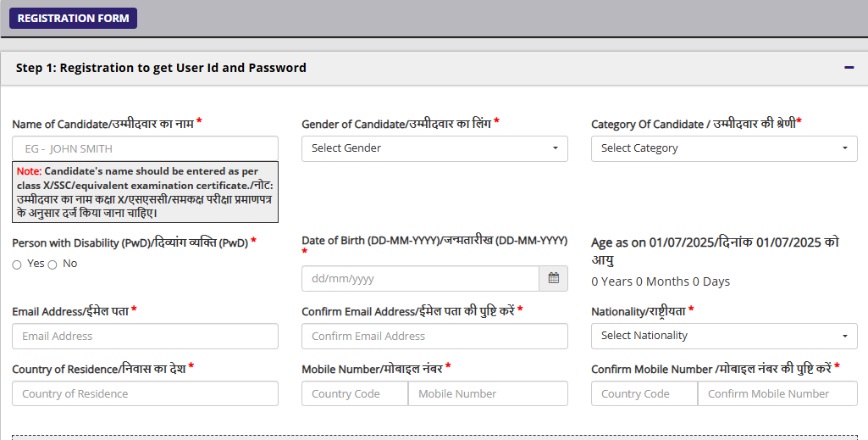Click Country Code field for Mobile Number
Viewport: 868px width, 440px height.
pyautogui.click(x=354, y=393)
